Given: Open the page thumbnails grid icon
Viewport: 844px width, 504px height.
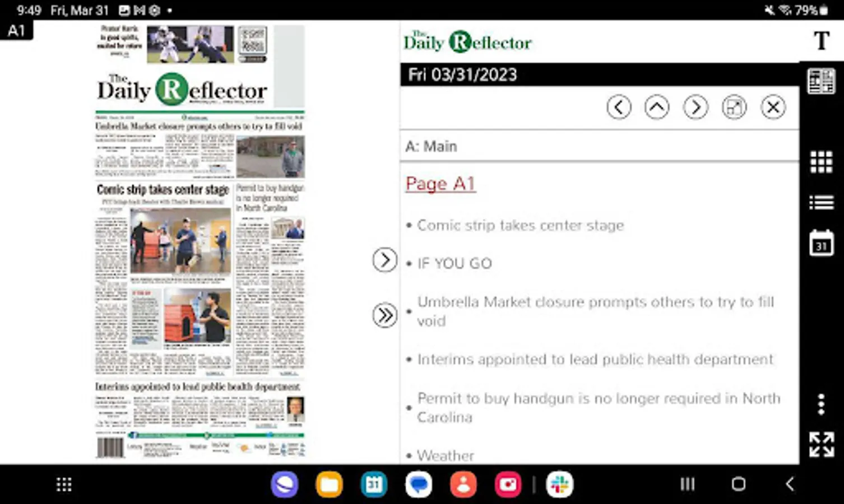Looking at the screenshot, I should point(821,162).
